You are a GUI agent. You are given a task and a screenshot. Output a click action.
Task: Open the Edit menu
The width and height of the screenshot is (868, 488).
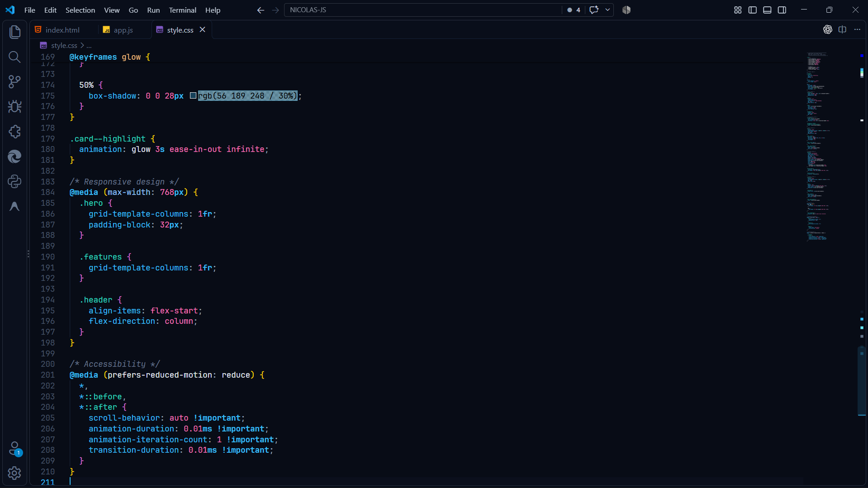(x=50, y=10)
